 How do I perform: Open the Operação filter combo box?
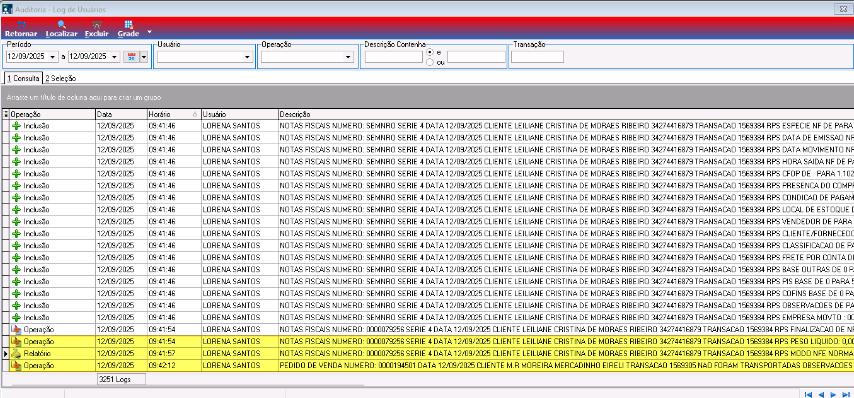tap(307, 57)
